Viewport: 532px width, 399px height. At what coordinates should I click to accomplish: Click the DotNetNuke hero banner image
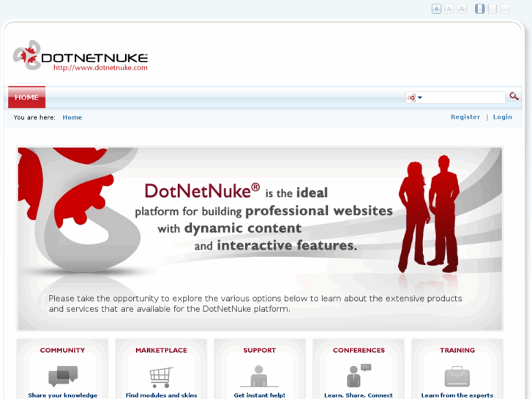coord(260,239)
